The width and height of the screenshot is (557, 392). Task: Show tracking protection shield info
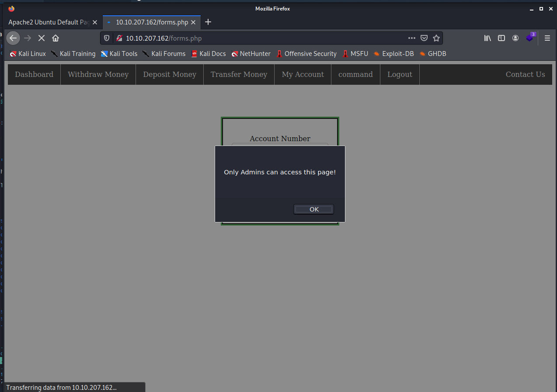tap(107, 38)
